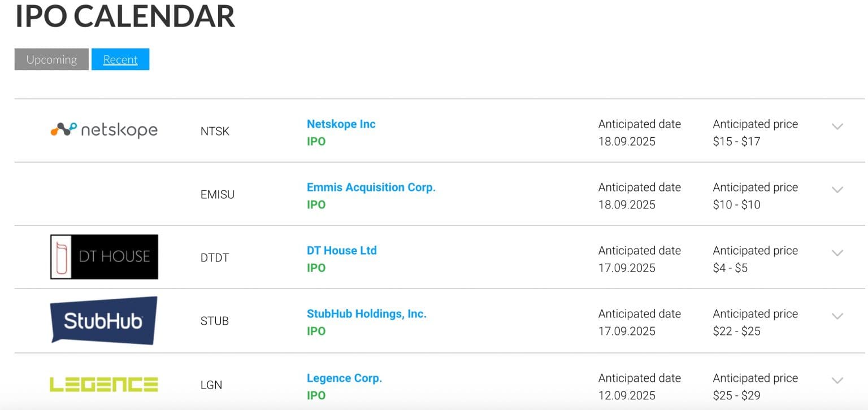Open the Netskope Inc link
Screen dimensions: 868x410
(x=341, y=124)
